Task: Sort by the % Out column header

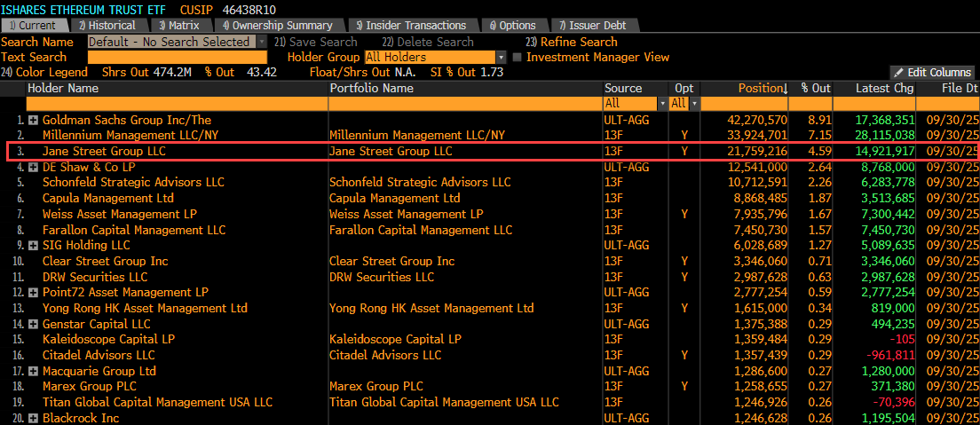Action: (x=816, y=88)
